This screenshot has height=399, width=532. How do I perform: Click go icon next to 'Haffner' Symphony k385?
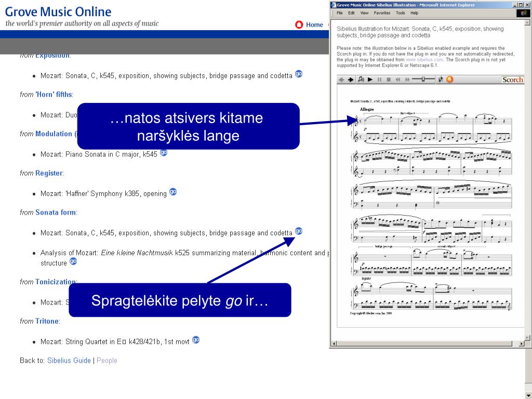click(x=173, y=192)
